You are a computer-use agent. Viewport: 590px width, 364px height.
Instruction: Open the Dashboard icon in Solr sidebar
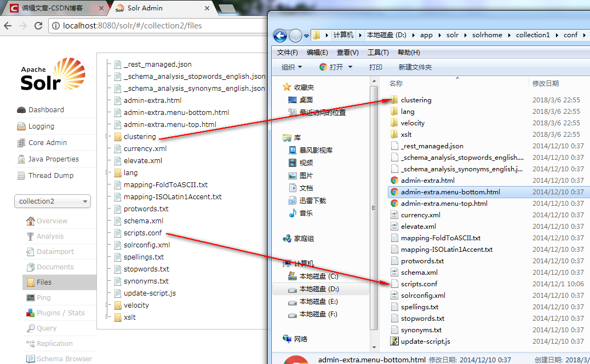21,110
